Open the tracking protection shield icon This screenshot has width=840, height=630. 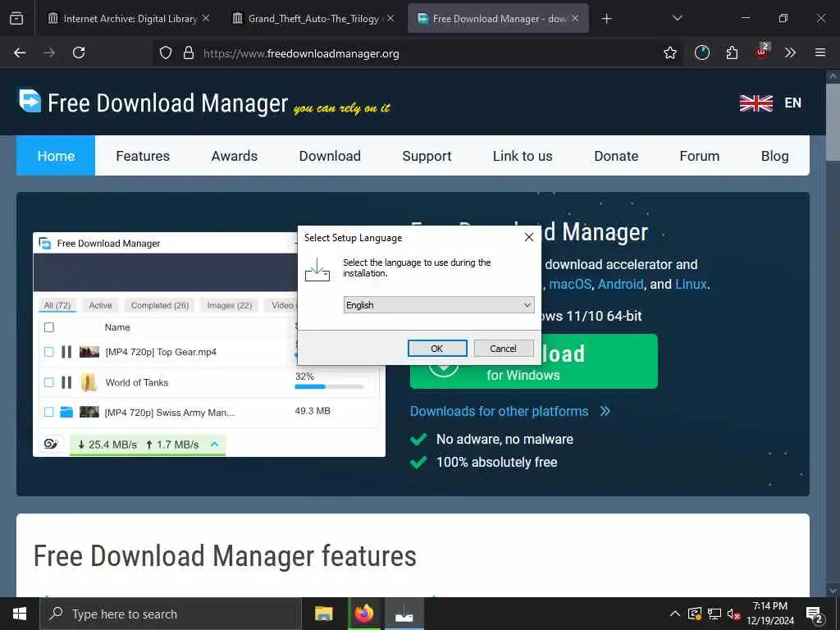(x=166, y=53)
